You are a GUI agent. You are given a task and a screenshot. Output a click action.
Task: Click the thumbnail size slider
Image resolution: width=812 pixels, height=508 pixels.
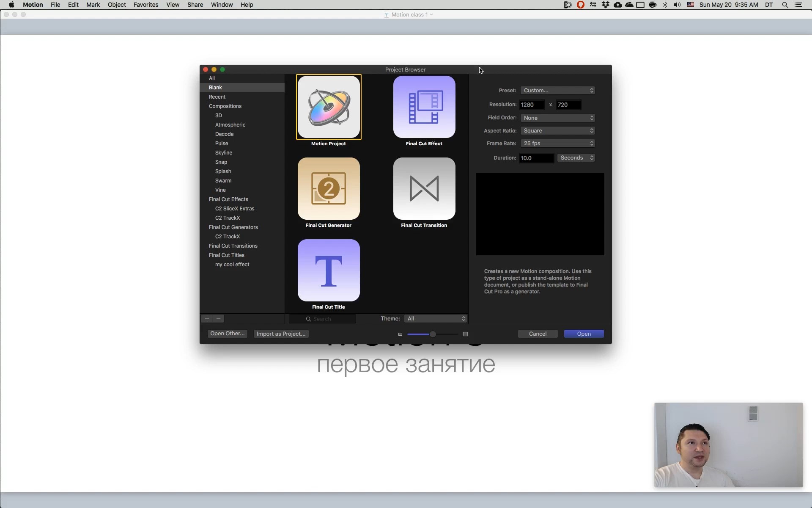click(432, 334)
